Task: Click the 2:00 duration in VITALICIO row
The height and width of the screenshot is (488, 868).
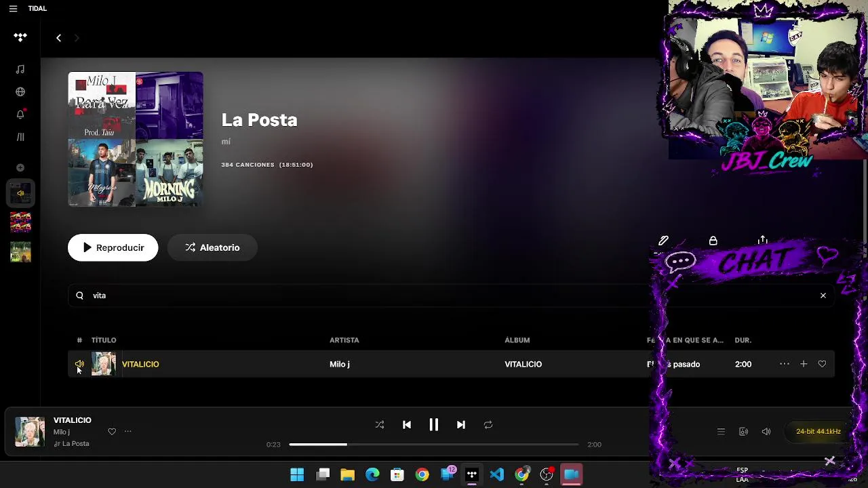Action: 743,364
